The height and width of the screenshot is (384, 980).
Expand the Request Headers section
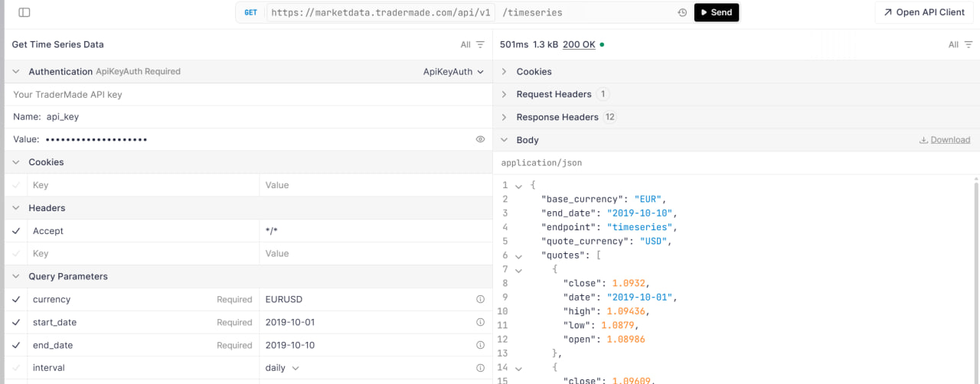pyautogui.click(x=504, y=94)
